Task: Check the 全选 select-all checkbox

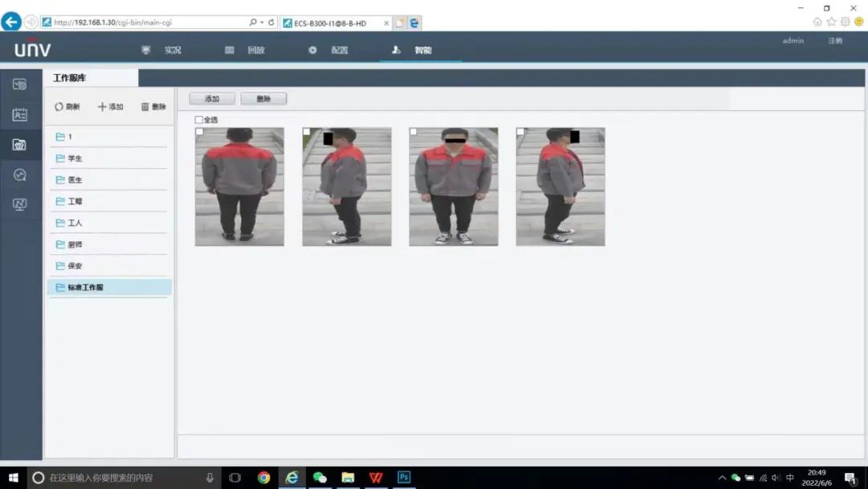Action: point(199,120)
